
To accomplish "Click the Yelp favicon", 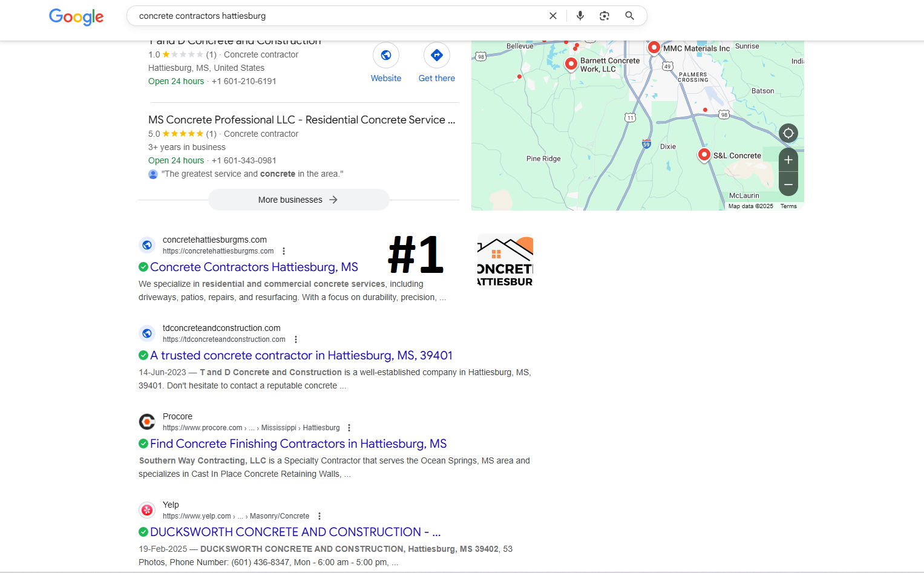I will coord(147,510).
